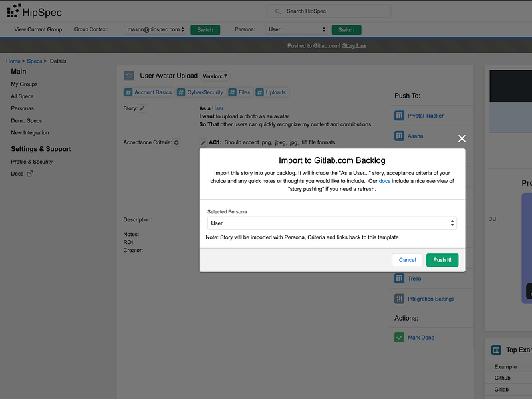Click the Trello board icon

(x=400, y=279)
